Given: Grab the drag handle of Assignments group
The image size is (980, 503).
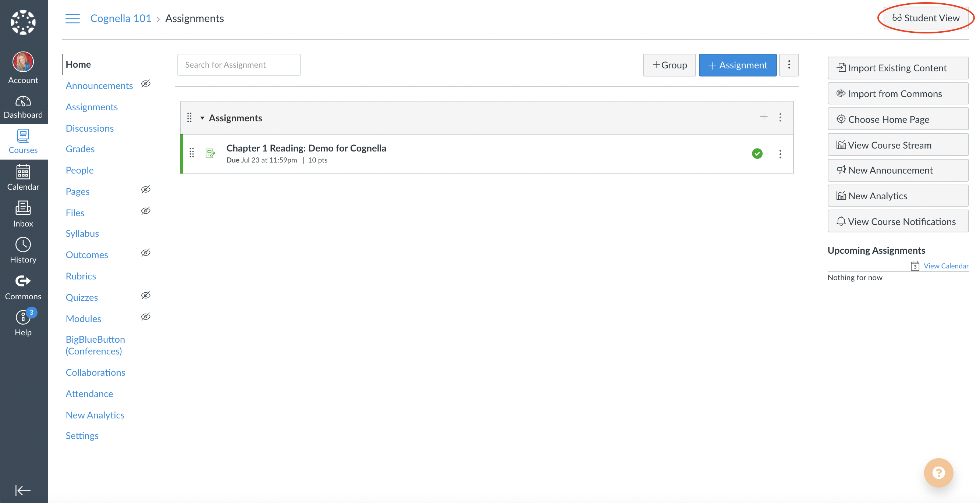Looking at the screenshot, I should click(189, 118).
